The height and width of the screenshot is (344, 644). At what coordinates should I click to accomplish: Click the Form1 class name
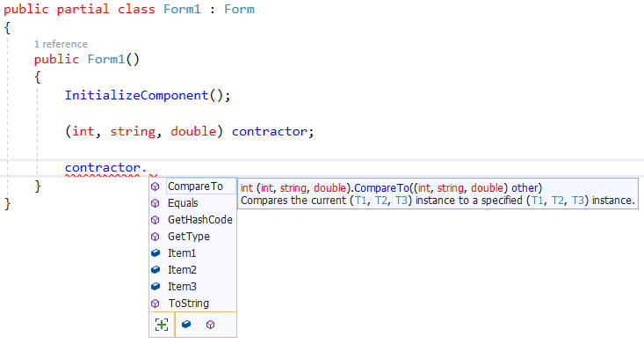(x=183, y=9)
